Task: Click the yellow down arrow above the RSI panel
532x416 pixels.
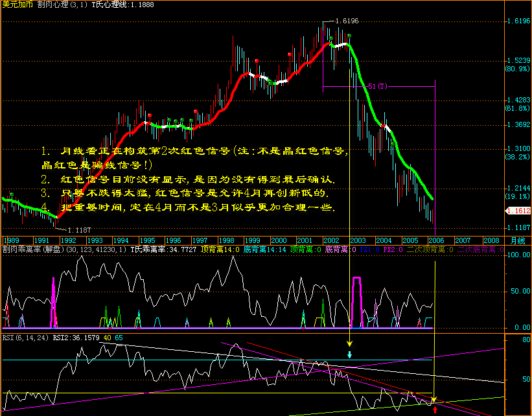Action: (350, 343)
